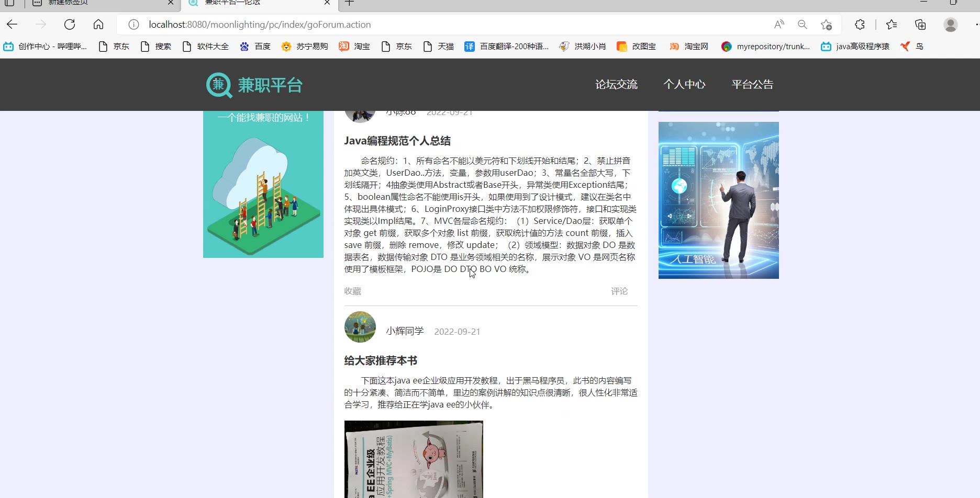Open post titled 给大家推荐本书
This screenshot has height=498, width=980.
[x=381, y=360]
